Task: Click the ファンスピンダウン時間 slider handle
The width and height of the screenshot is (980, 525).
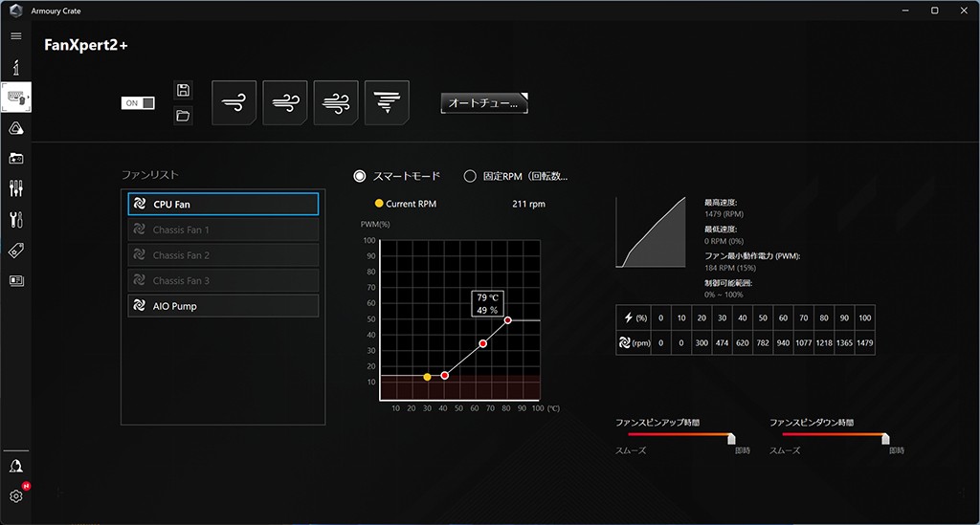Action: pos(887,438)
